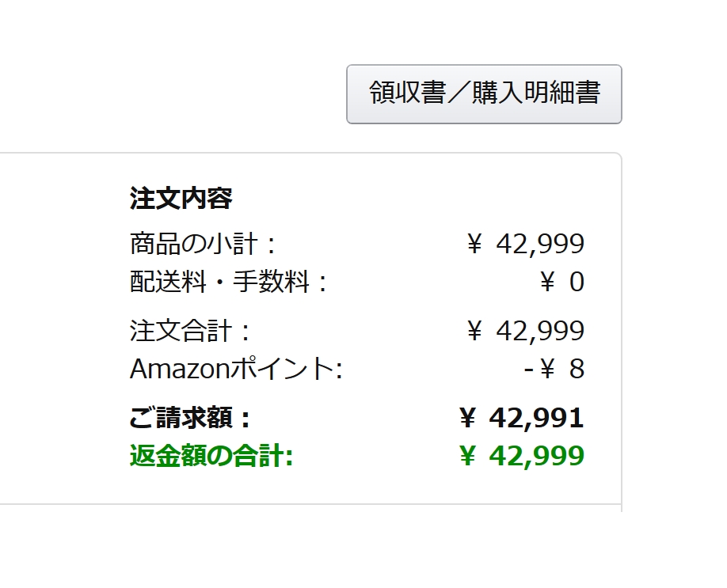Screen dimensions: 727x588
Task: Select the 注文合計 label
Action: coord(188,330)
